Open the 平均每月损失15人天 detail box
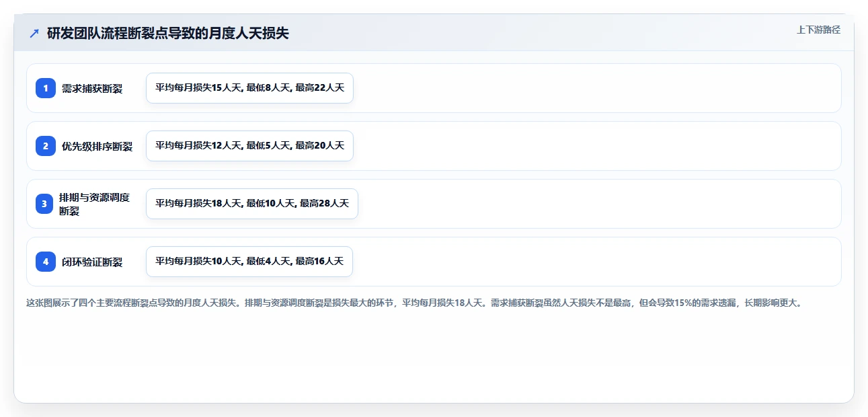Viewport: 868px width, 417px height. pos(249,88)
